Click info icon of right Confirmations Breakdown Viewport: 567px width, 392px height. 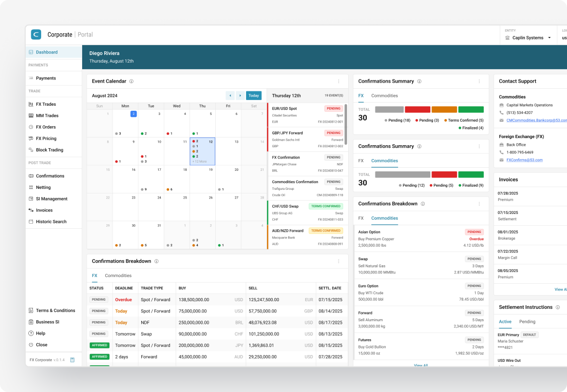(x=423, y=204)
